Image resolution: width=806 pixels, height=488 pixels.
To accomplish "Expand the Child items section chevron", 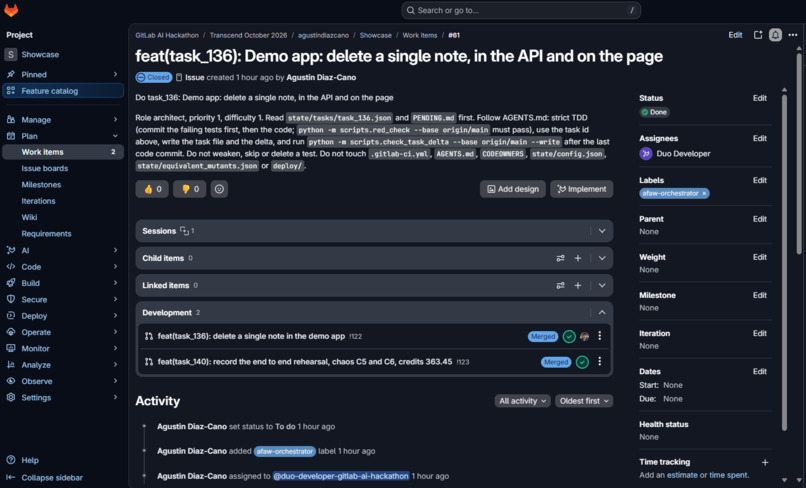I will [x=602, y=258].
